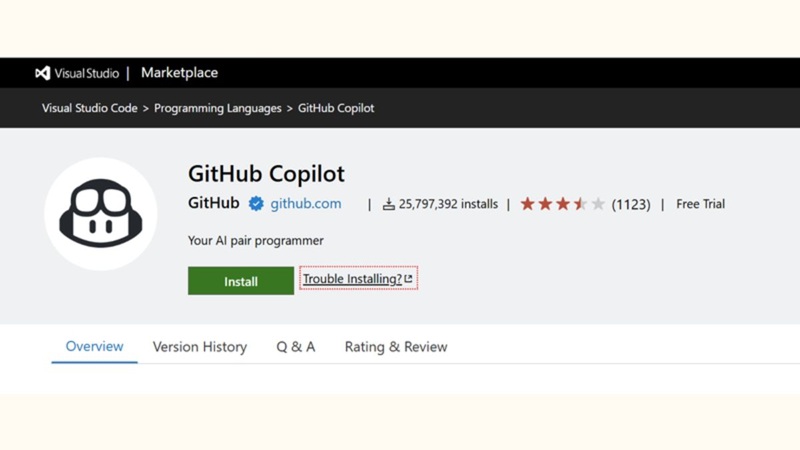Switch to the Overview tab
This screenshot has width=800, height=450.
coord(94,346)
